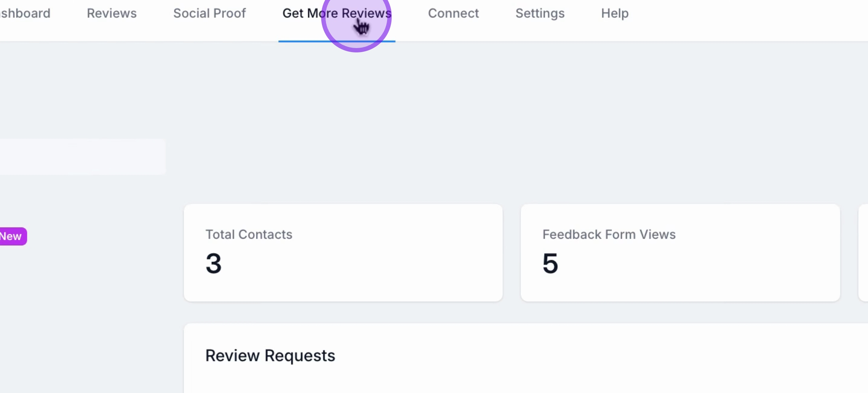Click the purple New badge
Screen dimensions: 868x393
[13, 237]
